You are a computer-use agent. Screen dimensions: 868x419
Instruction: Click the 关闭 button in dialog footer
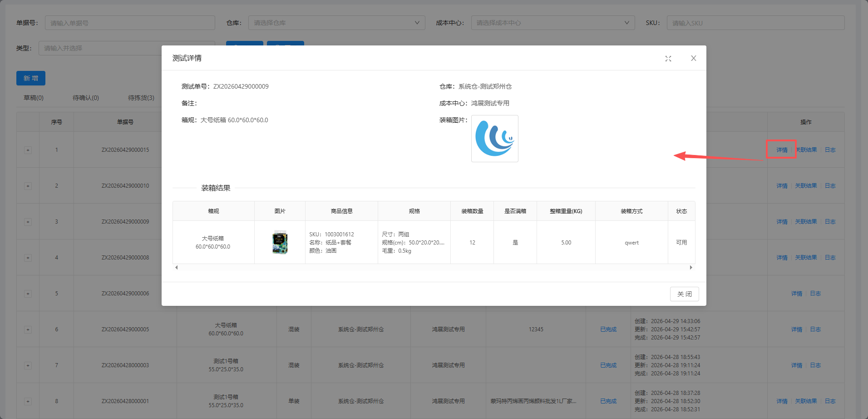[685, 294]
